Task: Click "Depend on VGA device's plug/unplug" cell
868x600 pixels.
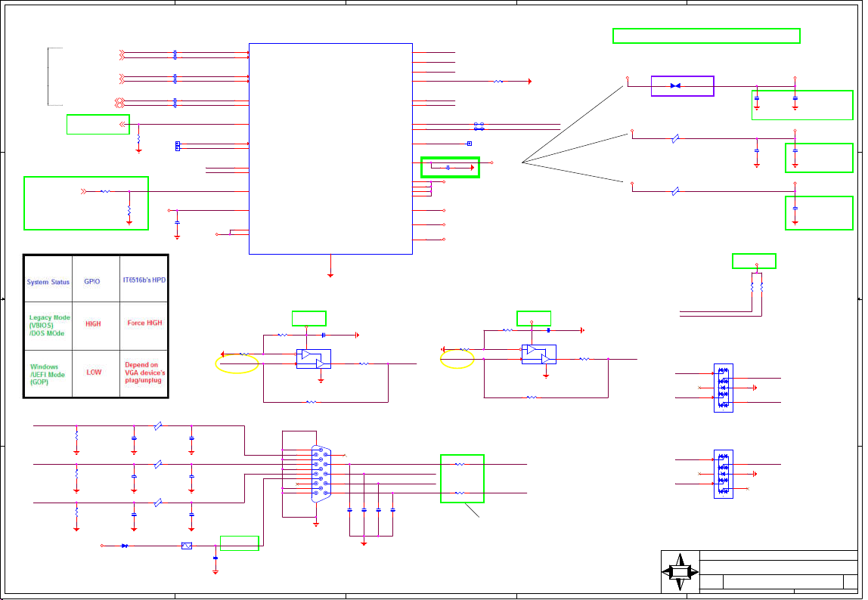Action: [x=144, y=373]
